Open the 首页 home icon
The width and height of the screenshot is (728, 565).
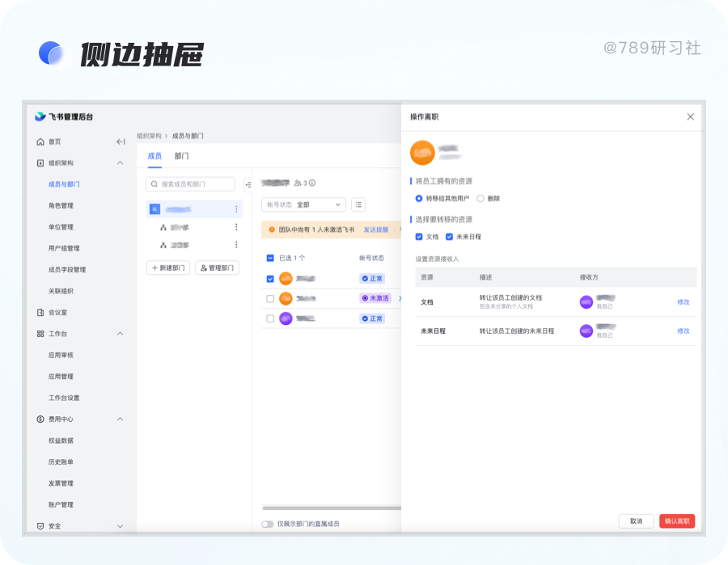[x=40, y=141]
